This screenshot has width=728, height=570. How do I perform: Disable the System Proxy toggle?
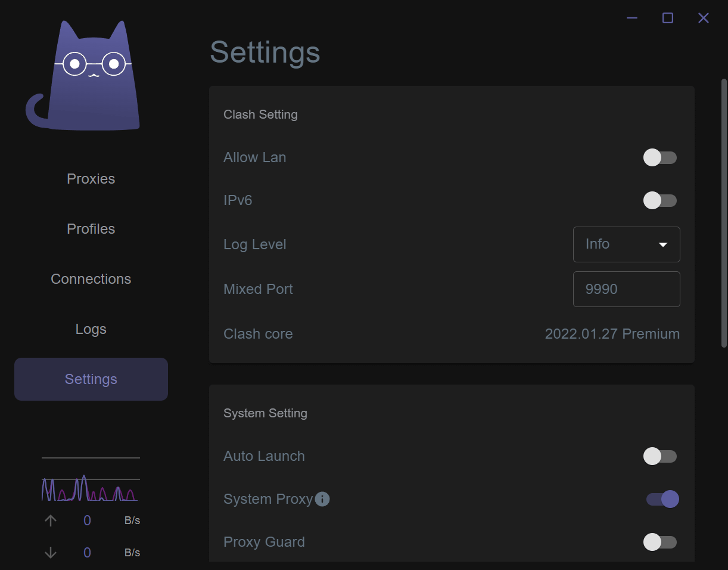click(662, 499)
